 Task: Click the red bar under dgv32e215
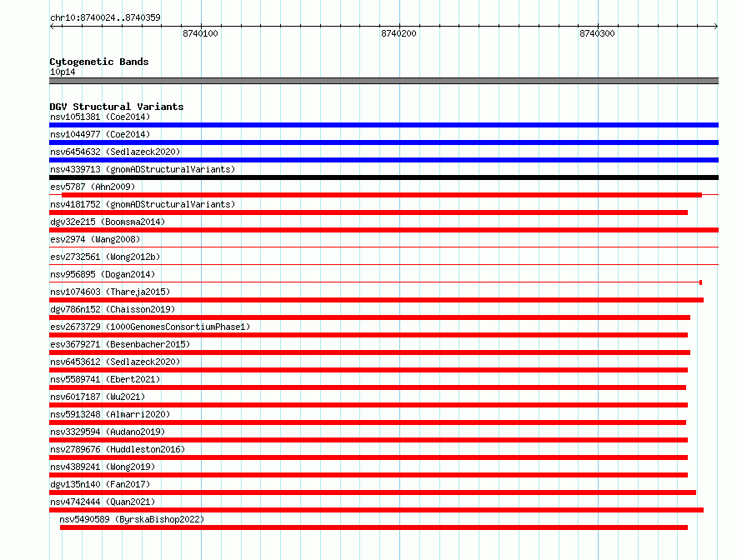(384, 230)
